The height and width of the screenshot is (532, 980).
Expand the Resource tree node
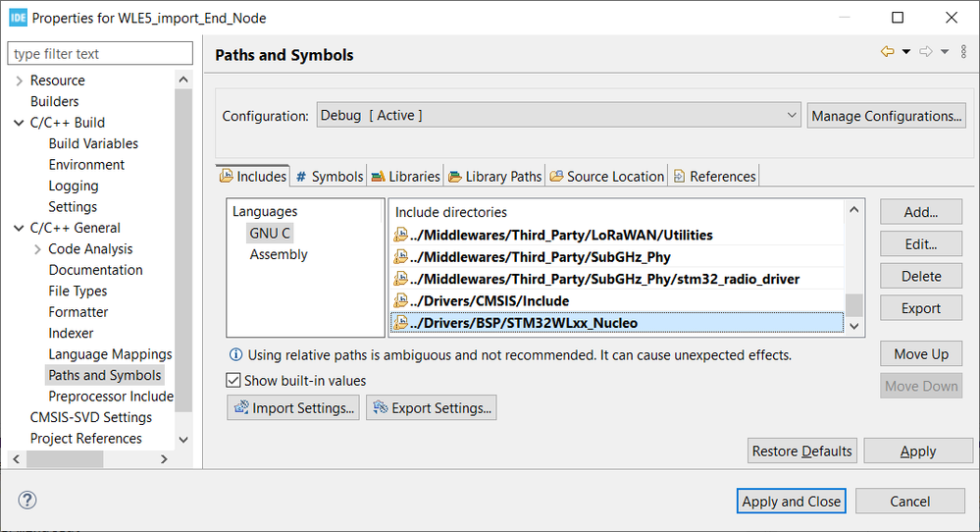[x=20, y=80]
